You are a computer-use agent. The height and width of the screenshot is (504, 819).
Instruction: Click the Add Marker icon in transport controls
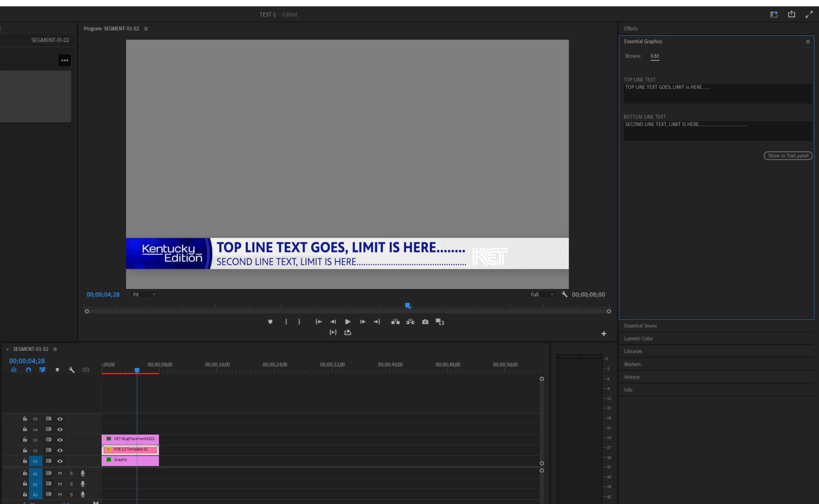tap(270, 322)
